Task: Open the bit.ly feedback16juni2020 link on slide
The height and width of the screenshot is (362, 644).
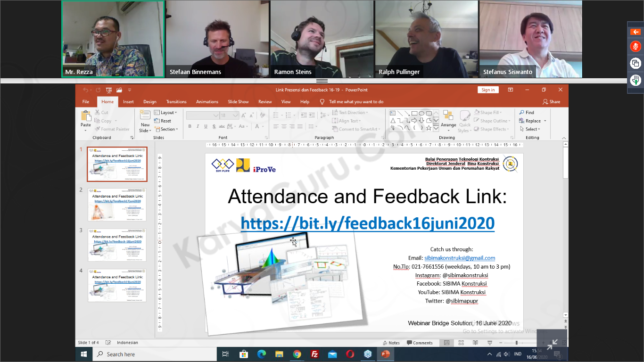Action: (367, 223)
